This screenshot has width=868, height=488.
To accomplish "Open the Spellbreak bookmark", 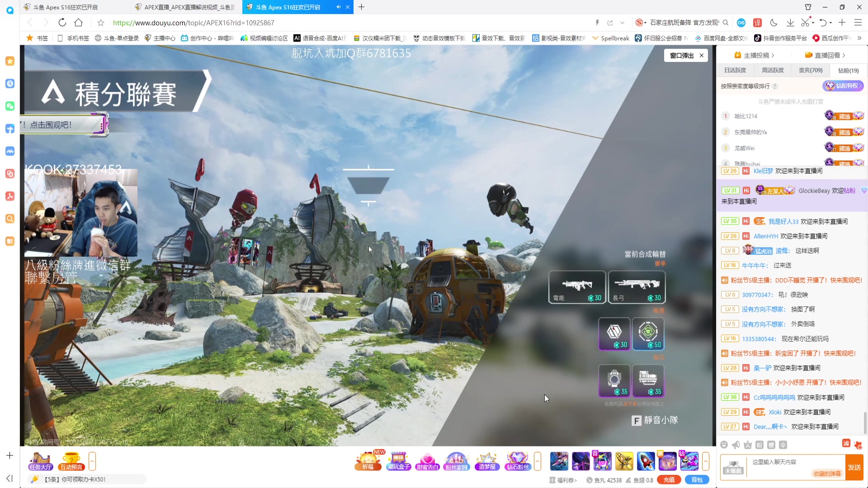I will pyautogui.click(x=610, y=38).
